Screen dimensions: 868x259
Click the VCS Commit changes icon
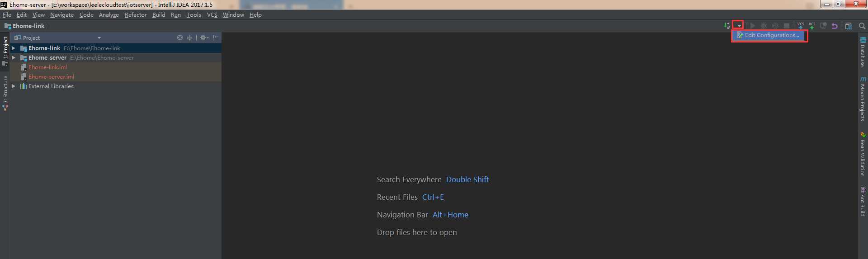[812, 26]
